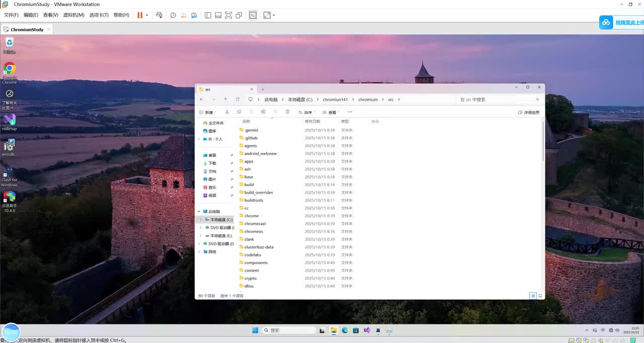Open the 排序 sort dropdown
Screen dimensions: 644x343
point(306,112)
